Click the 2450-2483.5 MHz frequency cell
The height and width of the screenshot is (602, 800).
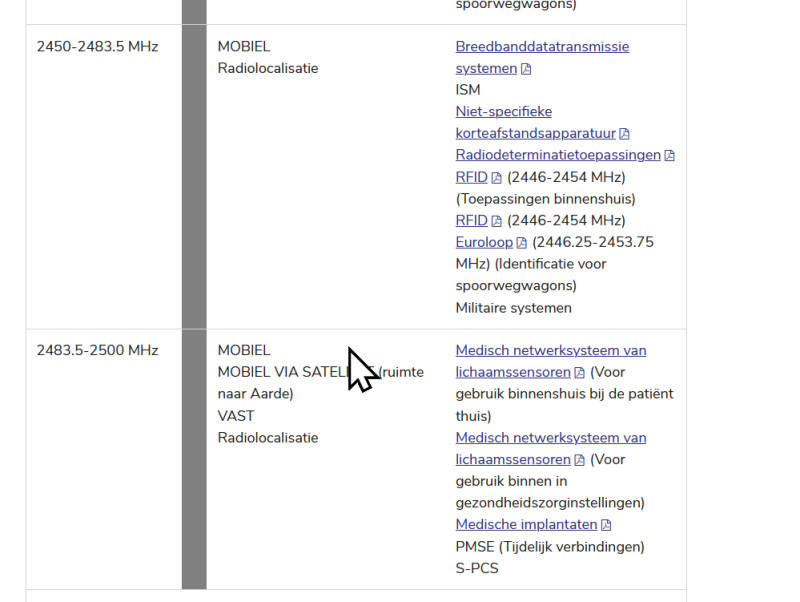(97, 47)
